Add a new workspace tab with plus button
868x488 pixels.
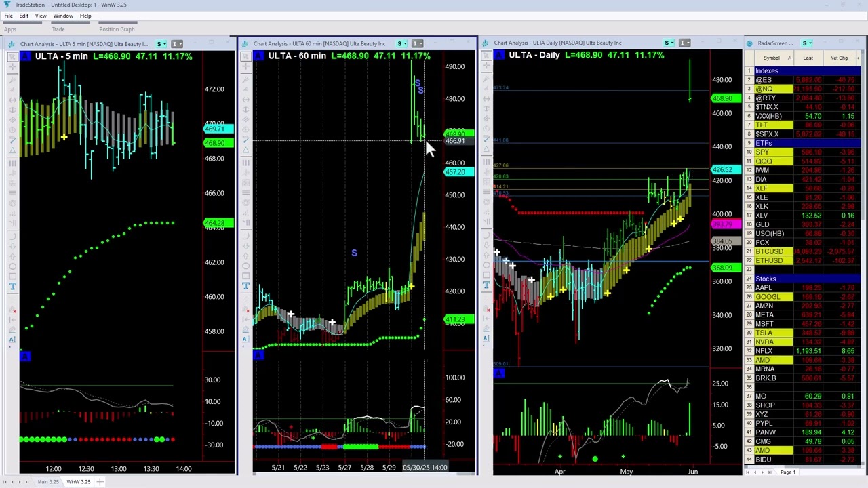(100, 482)
